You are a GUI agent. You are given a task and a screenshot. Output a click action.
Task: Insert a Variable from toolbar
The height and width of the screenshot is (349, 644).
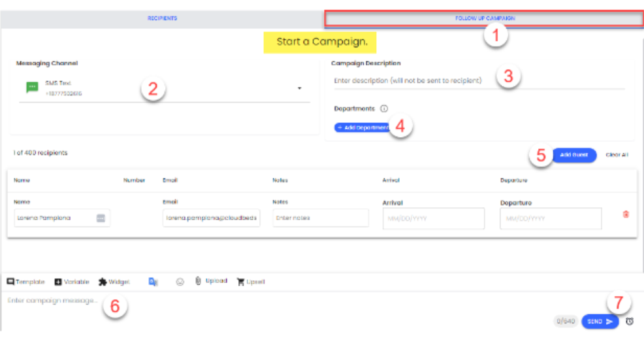point(72,282)
